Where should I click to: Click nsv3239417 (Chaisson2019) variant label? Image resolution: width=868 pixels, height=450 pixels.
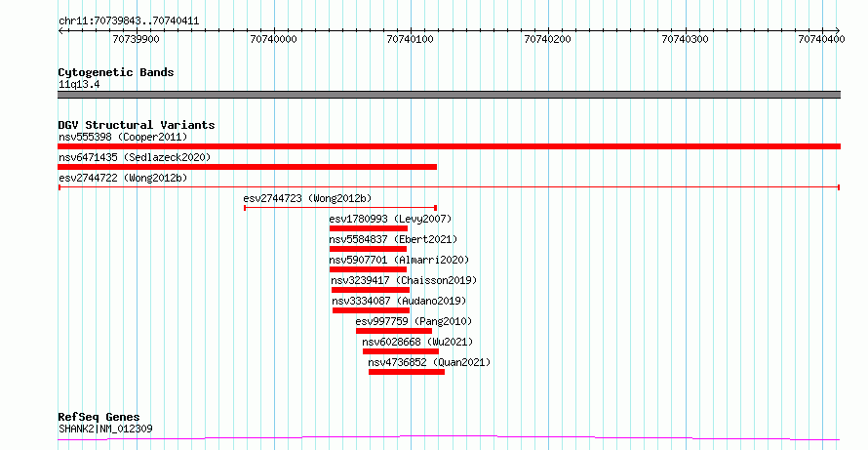click(404, 280)
